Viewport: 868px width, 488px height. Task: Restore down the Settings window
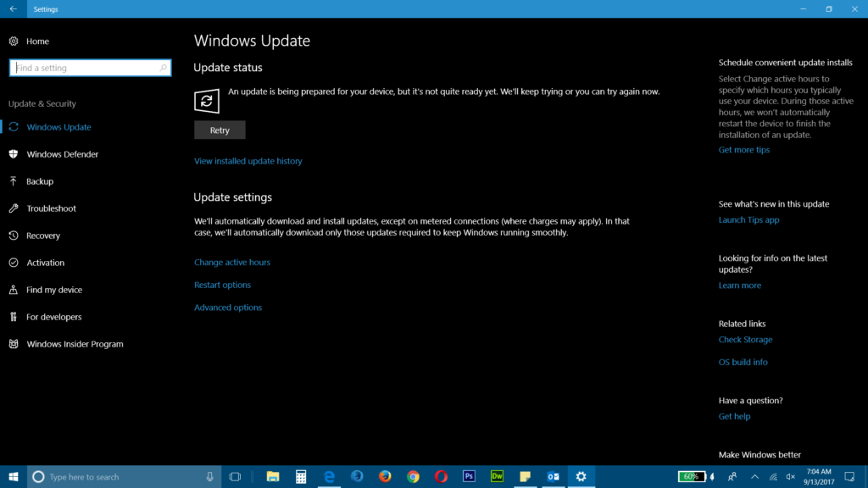[x=829, y=8]
